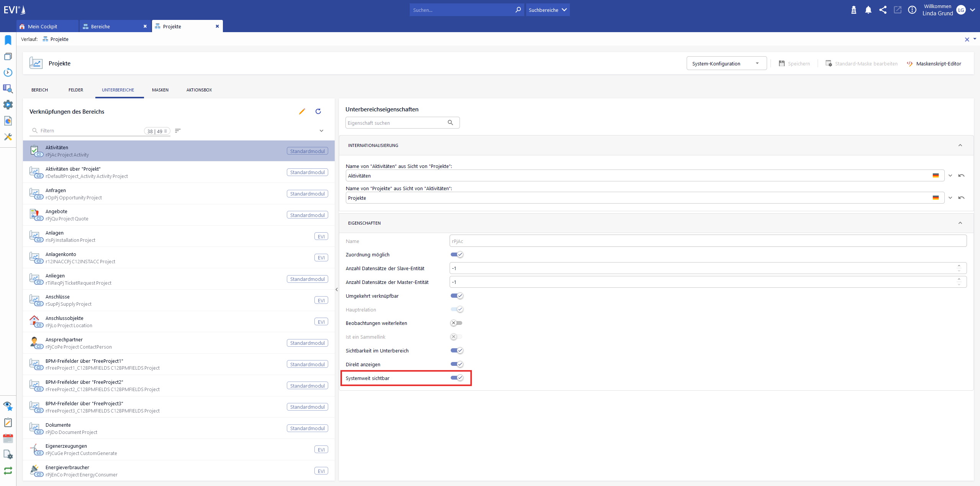This screenshot has width=980, height=486.
Task: Click the sort icon next to filter count
Action: (x=178, y=131)
